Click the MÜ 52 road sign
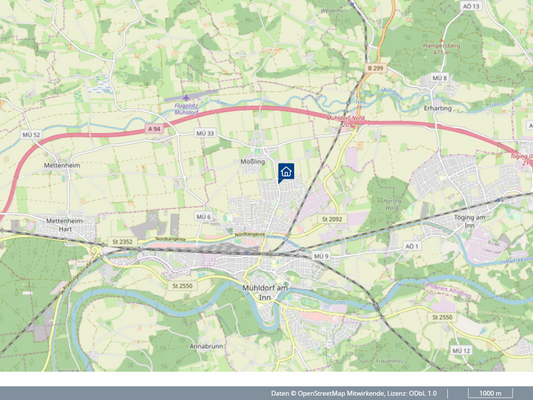 (x=31, y=135)
